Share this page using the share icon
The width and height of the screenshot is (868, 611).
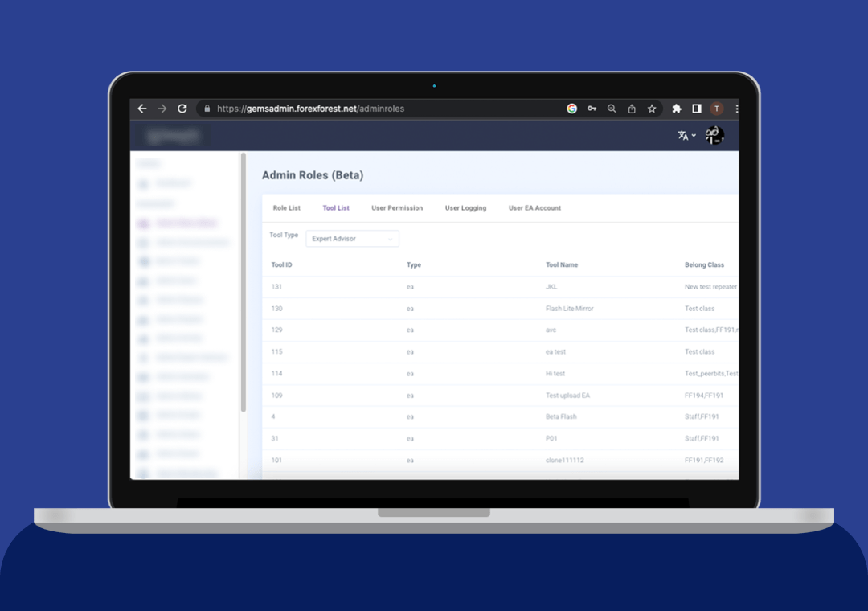[632, 109]
